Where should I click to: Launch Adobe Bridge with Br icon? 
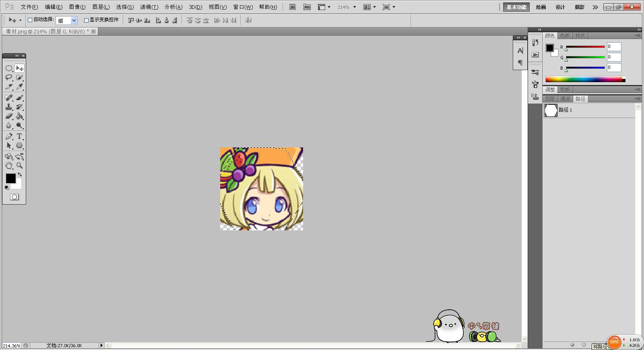click(x=293, y=7)
